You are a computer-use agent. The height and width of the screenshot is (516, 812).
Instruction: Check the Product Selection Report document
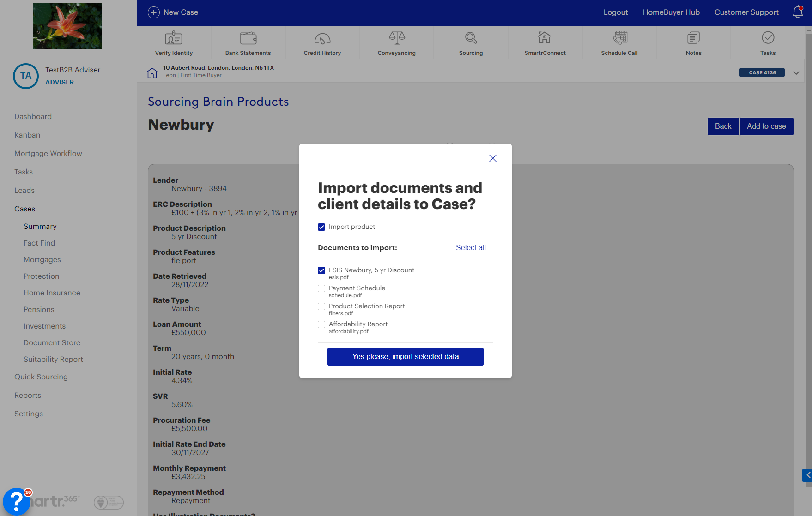321,306
